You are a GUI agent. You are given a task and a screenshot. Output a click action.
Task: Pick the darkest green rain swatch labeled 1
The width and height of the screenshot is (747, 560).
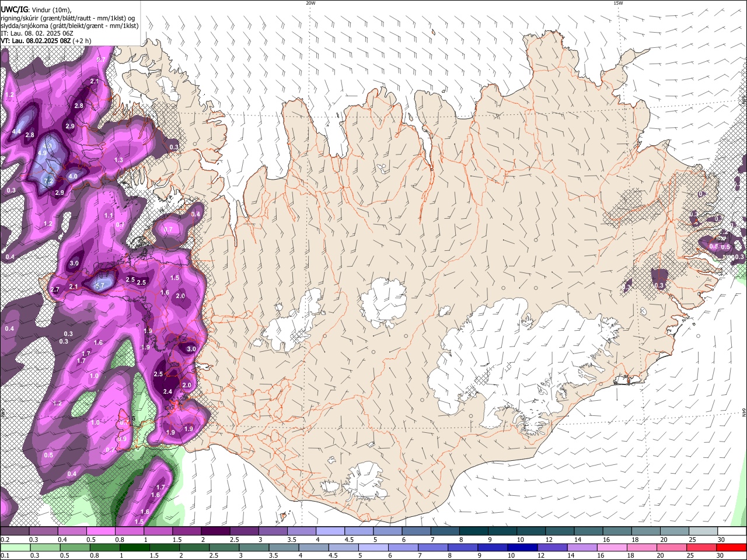click(136, 548)
